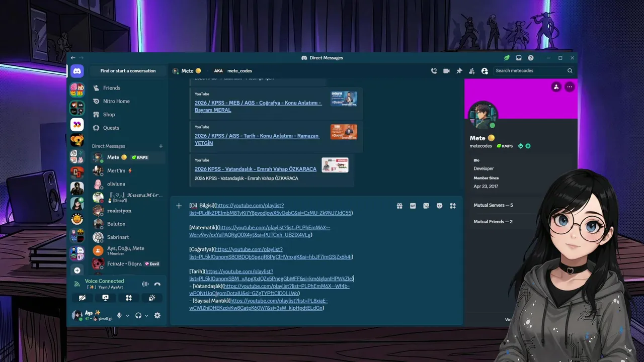Open Discord home Direct Messages icon
The image size is (644, 362).
77,71
